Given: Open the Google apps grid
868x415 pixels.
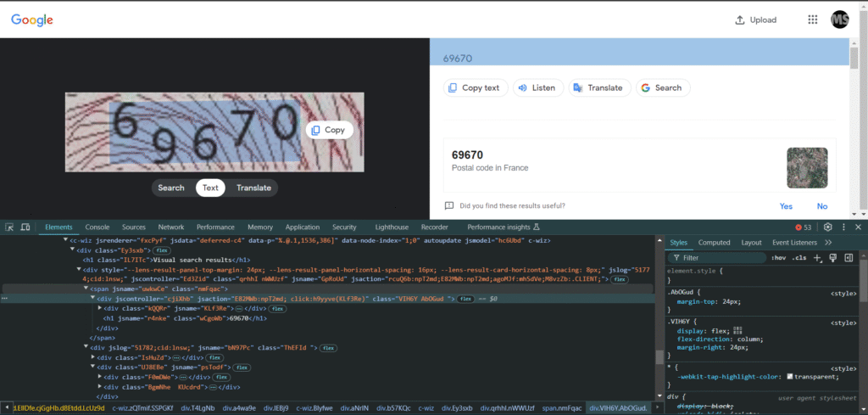Looking at the screenshot, I should (x=812, y=20).
